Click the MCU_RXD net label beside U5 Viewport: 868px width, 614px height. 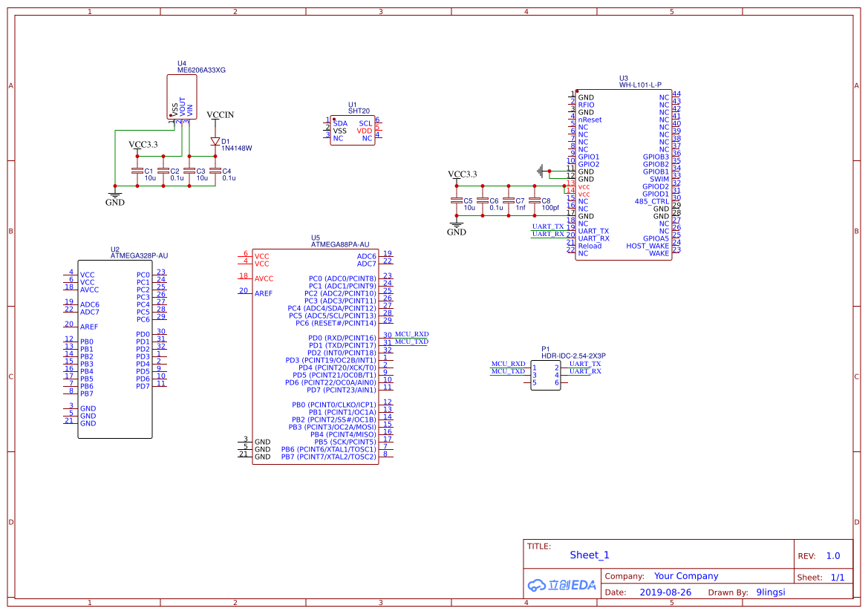(x=411, y=334)
